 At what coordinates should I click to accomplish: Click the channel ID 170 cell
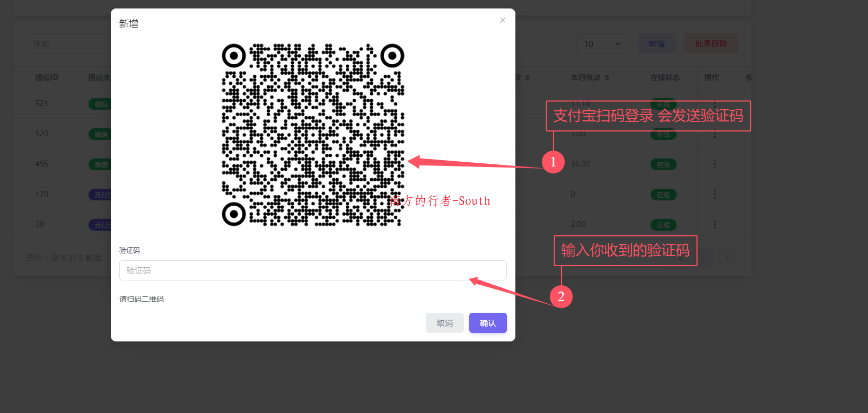click(x=42, y=194)
